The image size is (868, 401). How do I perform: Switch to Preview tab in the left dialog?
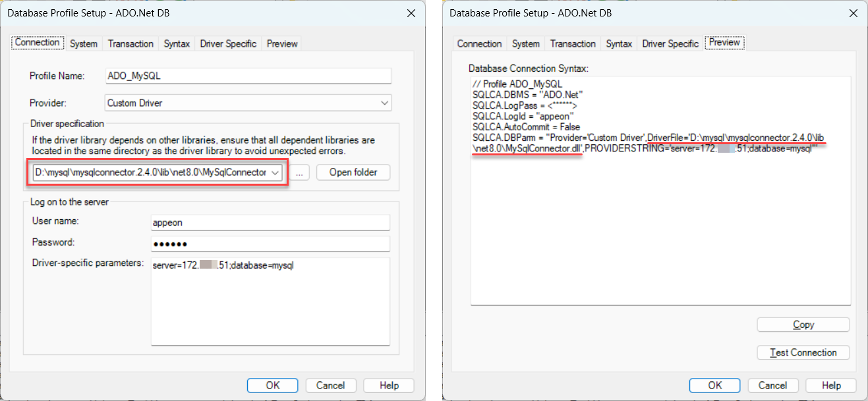click(x=282, y=43)
